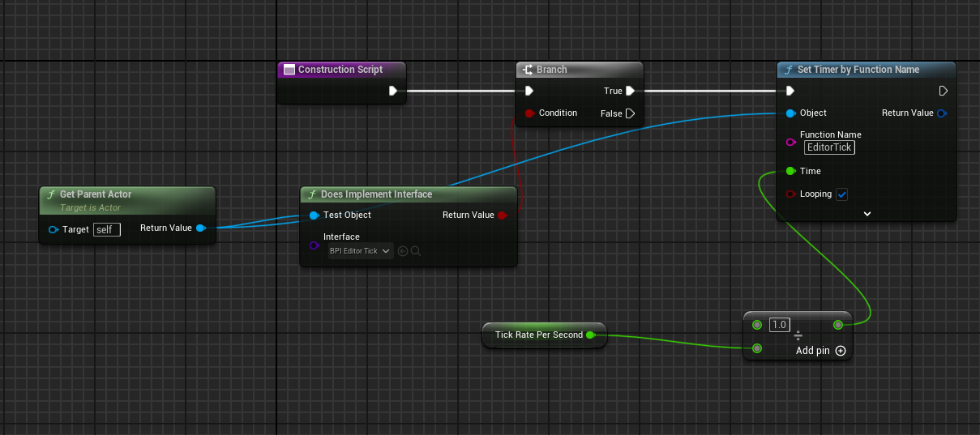Click Set Timer's Return Value output pin
The height and width of the screenshot is (435, 980).
point(941,113)
